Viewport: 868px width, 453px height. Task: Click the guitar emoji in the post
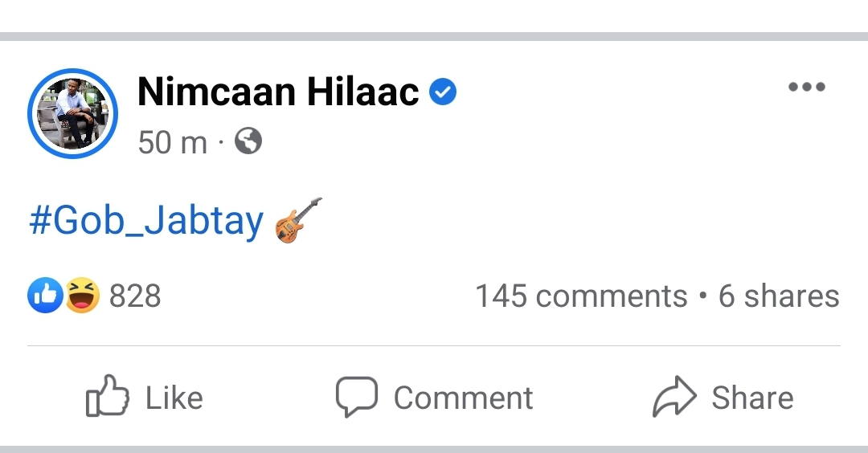[298, 220]
